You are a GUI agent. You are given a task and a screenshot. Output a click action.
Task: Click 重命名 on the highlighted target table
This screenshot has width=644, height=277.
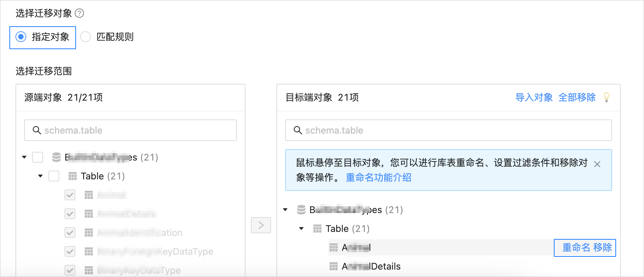tap(576, 248)
